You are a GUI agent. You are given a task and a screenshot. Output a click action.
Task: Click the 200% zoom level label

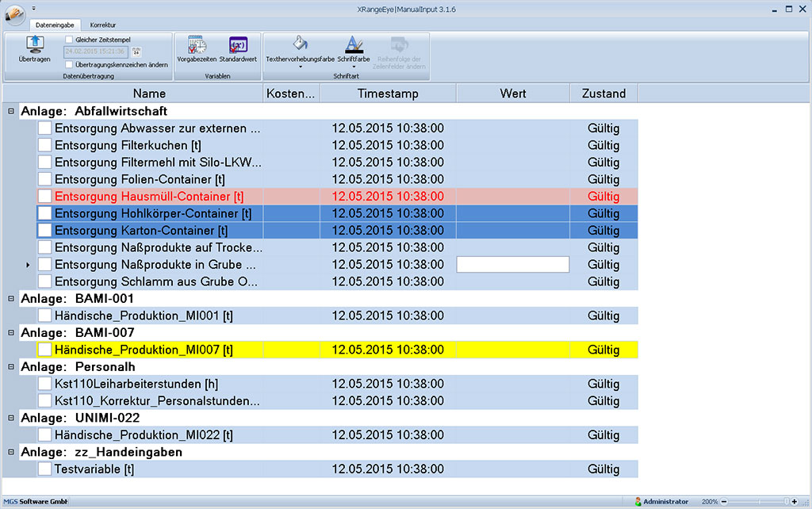coord(710,502)
